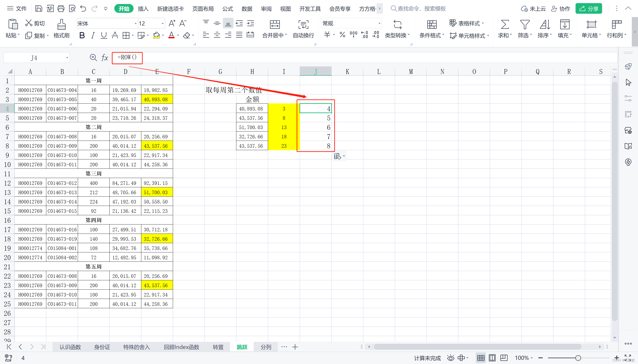Screen dimensions: 638x364
Task: Open the zoom percentage dropdown
Action: coord(531,358)
